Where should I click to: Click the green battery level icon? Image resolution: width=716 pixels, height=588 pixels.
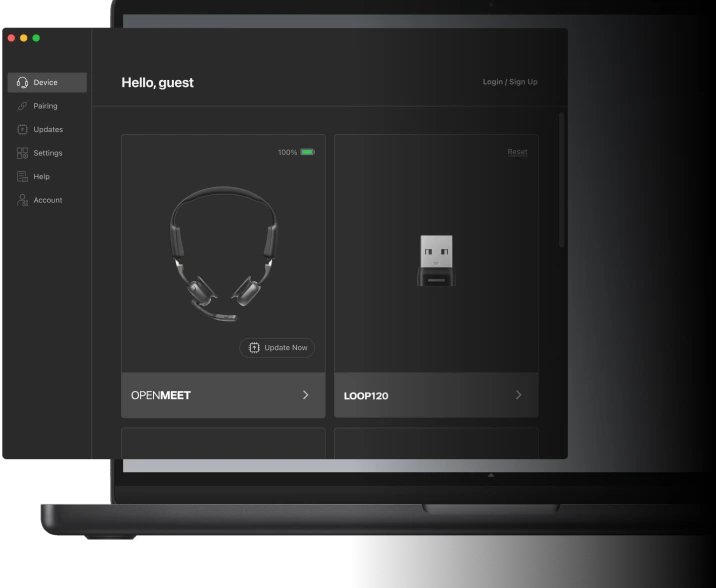pos(307,152)
